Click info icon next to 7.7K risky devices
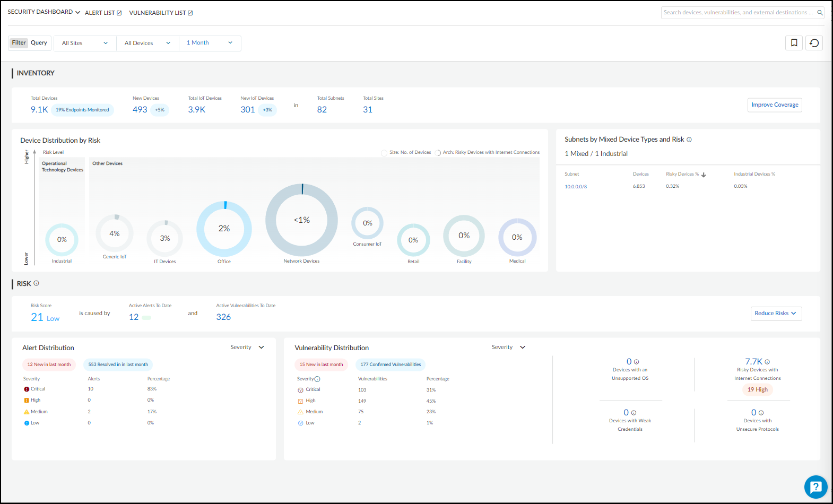833x504 pixels. pos(767,362)
